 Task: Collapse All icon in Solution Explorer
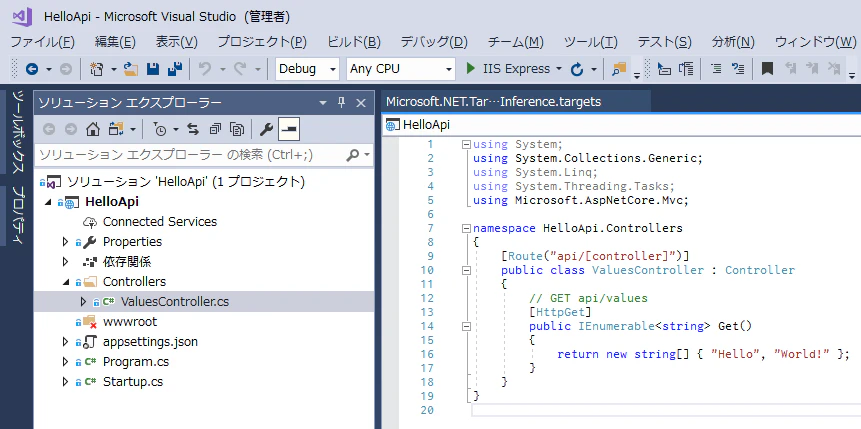[x=215, y=129]
